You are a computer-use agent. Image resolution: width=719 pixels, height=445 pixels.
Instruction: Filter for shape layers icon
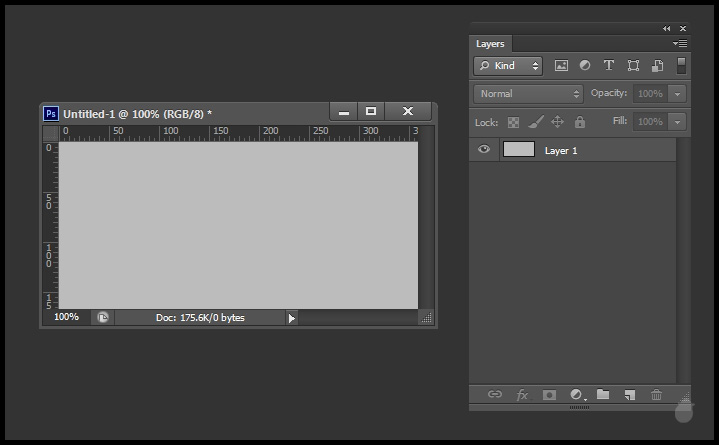tap(633, 66)
